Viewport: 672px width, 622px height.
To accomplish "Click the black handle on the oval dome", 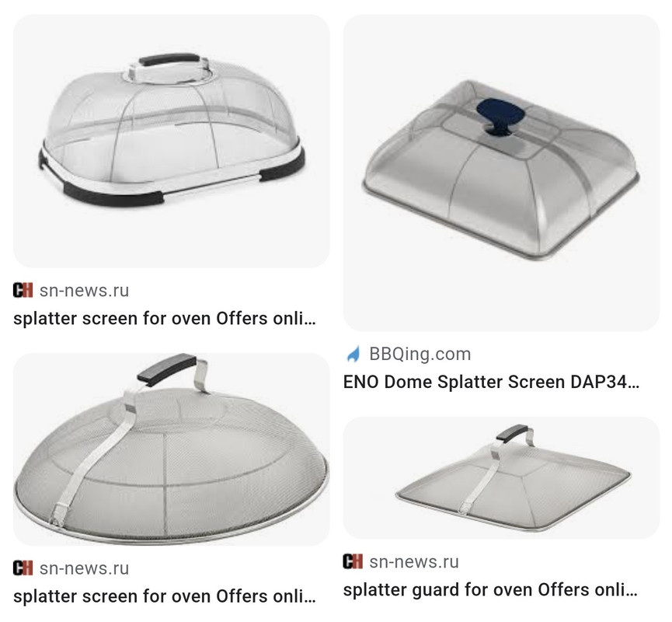I will [x=169, y=59].
